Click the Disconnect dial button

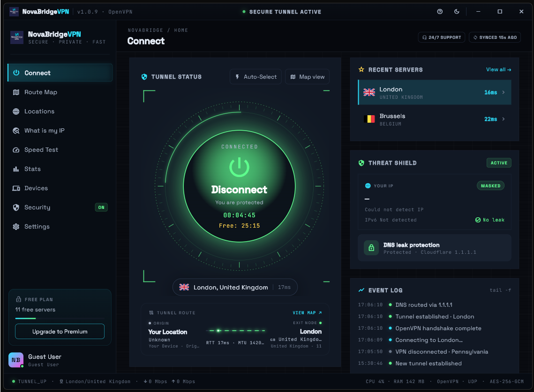pyautogui.click(x=239, y=186)
